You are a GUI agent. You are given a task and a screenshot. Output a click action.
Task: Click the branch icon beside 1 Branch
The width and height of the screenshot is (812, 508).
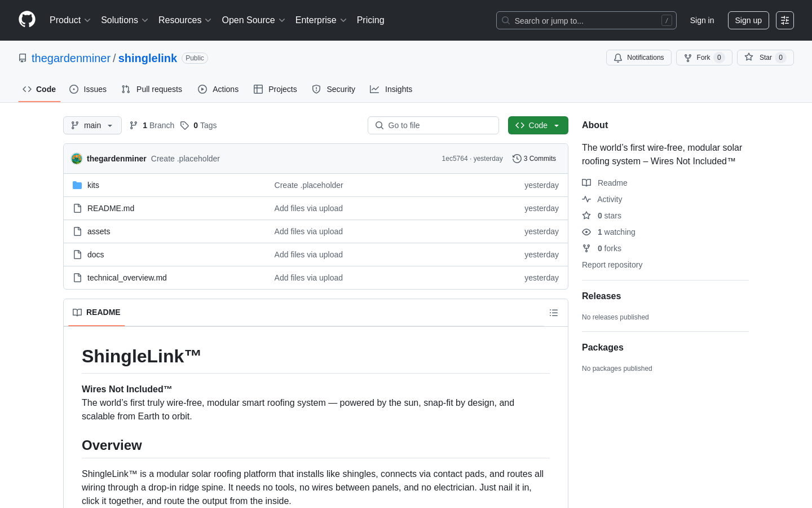[x=134, y=125]
